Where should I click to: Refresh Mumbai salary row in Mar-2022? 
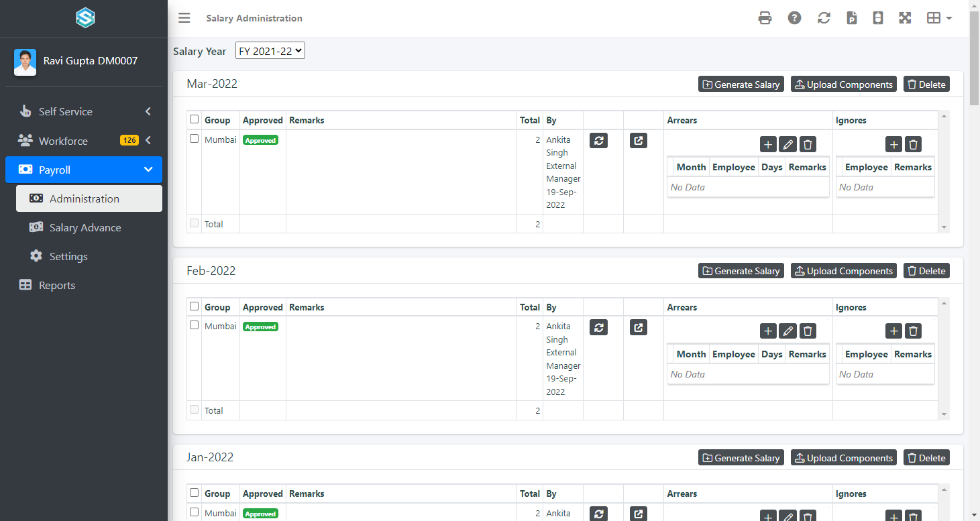click(x=599, y=141)
